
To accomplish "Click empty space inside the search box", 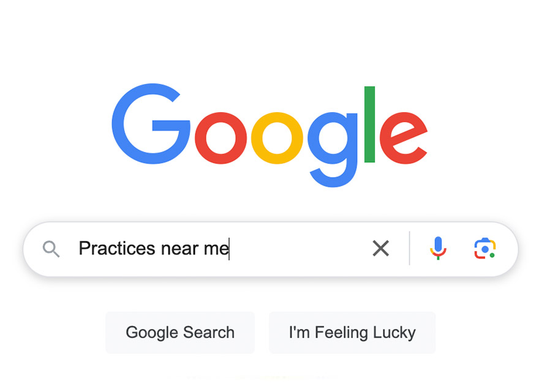I will [299, 248].
